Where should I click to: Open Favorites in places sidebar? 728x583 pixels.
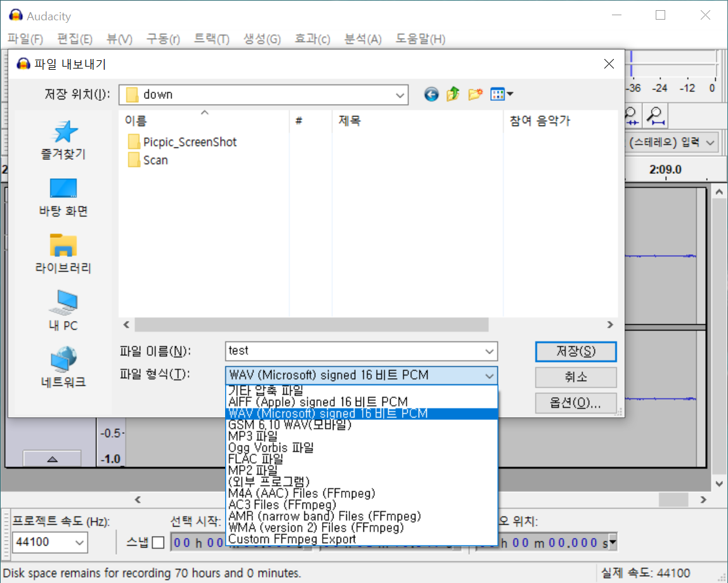point(63,140)
